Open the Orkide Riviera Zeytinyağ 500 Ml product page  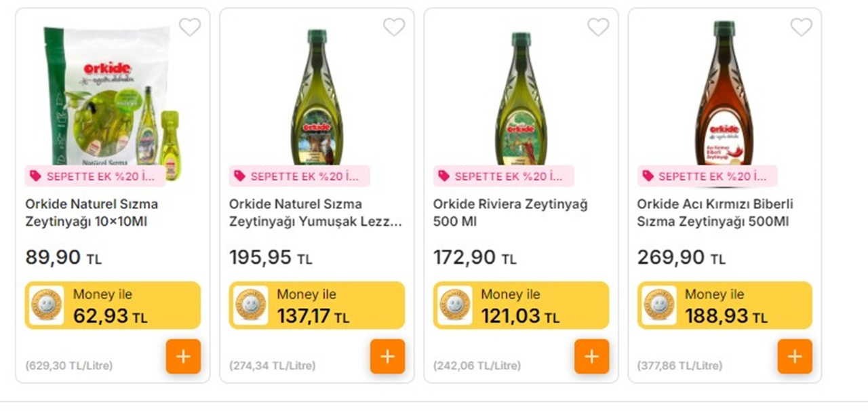tap(511, 212)
